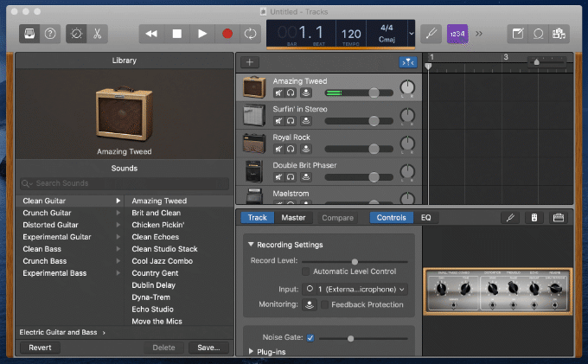Viewport: 588px width, 364px height.
Task: Enable Feedback Protection checkbox
Action: pos(325,304)
